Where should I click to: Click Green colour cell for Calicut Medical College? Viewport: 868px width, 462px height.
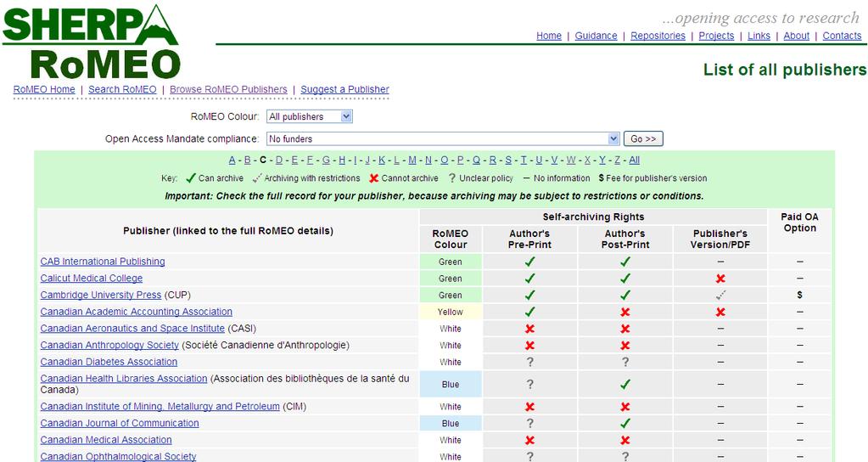451,279
